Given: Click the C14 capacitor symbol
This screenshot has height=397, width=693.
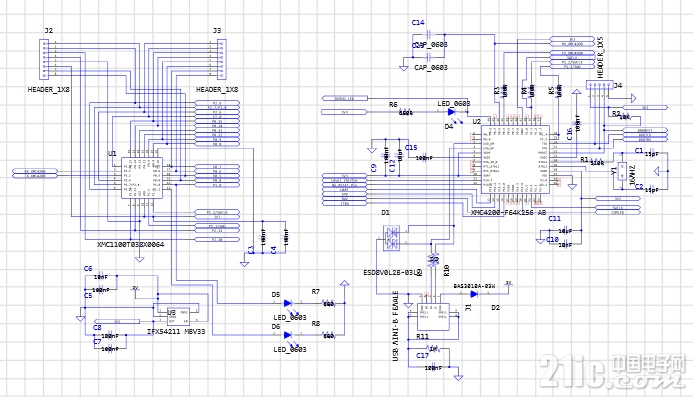Looking at the screenshot, I should (429, 34).
